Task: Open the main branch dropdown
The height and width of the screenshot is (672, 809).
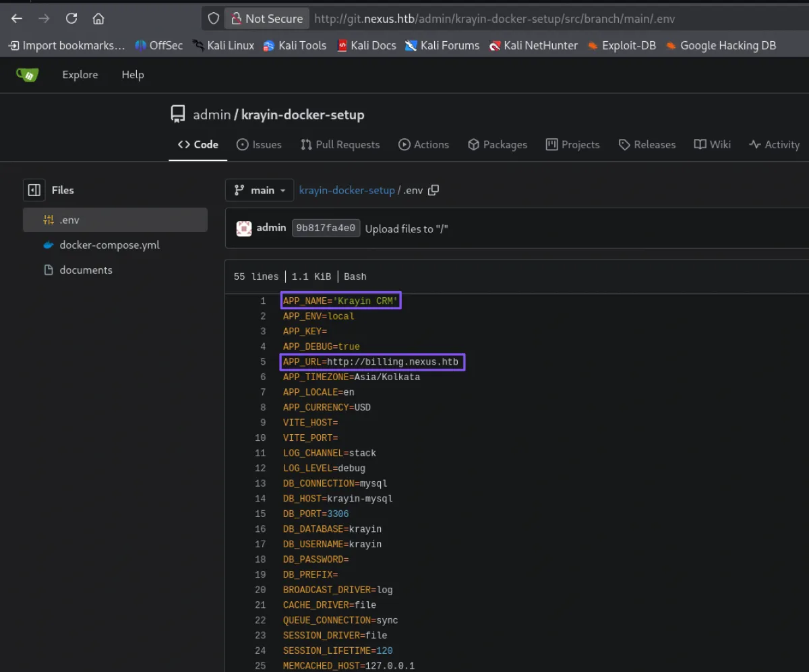Action: 260,190
